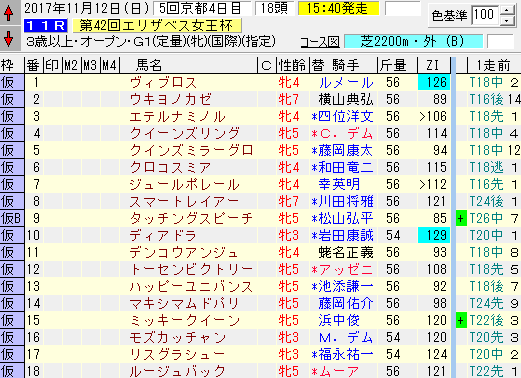Click the red up arrow for previous race
The width and height of the screenshot is (521, 378).
[x=9, y=13]
